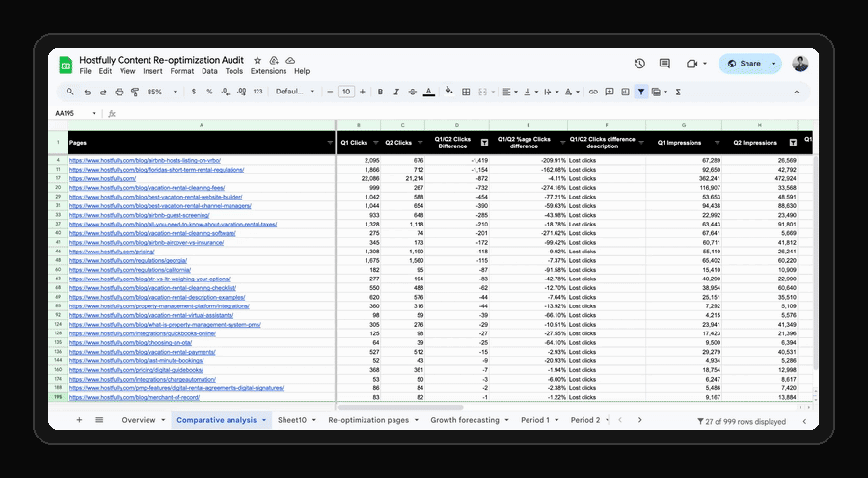This screenshot has height=478, width=868.
Task: Open the hostfully.com/pricing/ link
Action: click(x=112, y=252)
